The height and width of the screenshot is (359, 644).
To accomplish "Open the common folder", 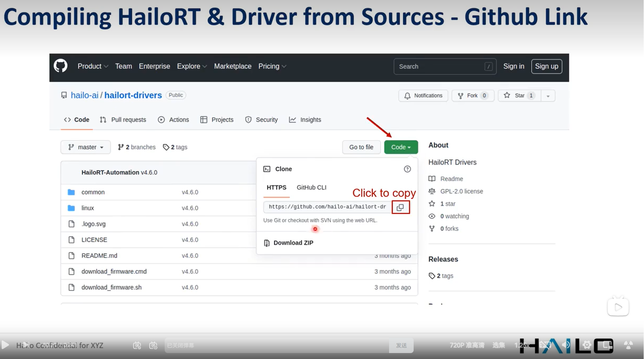I will (x=93, y=192).
